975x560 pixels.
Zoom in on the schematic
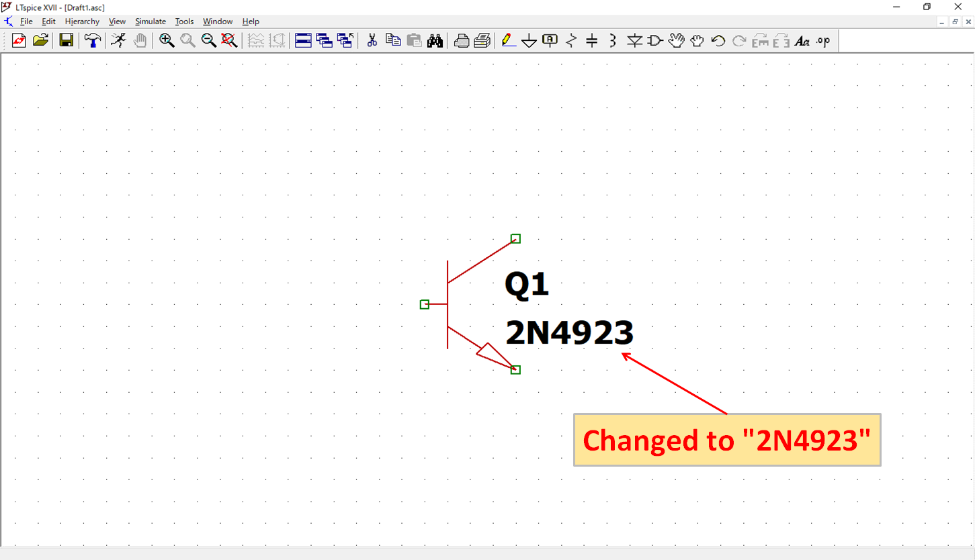click(x=166, y=40)
